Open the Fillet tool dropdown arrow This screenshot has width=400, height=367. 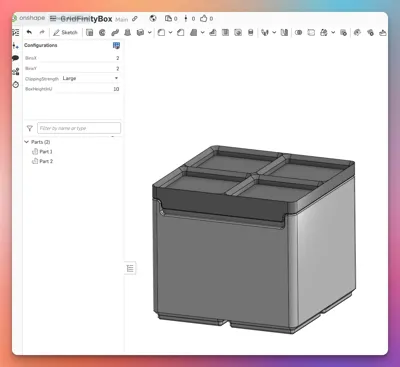click(170, 32)
